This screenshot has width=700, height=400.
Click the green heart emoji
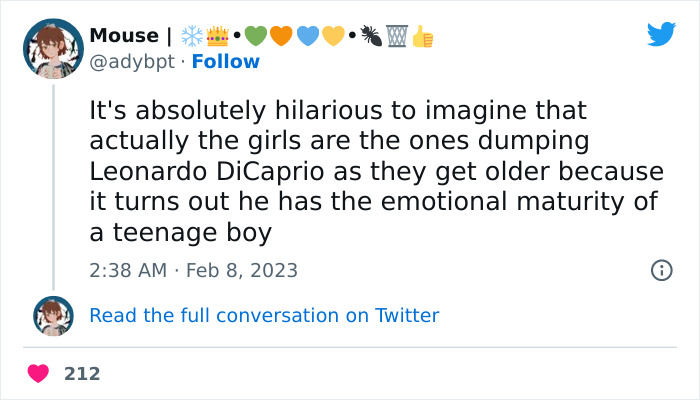[256, 36]
